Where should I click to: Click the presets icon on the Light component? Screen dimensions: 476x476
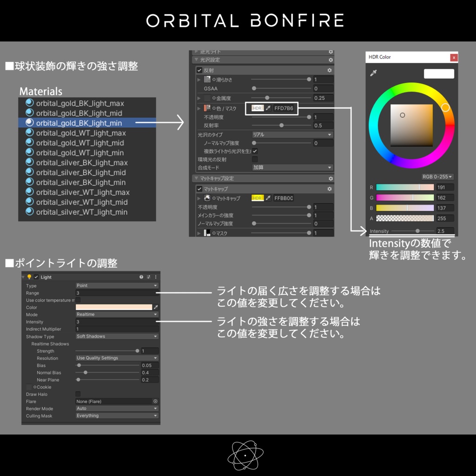click(148, 277)
